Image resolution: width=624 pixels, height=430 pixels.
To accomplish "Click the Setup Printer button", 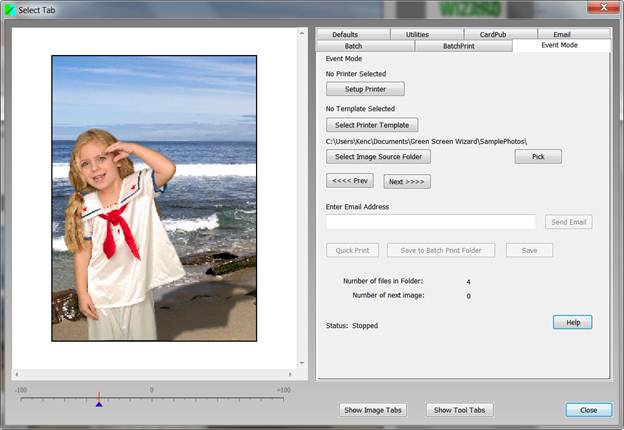I will [x=365, y=89].
